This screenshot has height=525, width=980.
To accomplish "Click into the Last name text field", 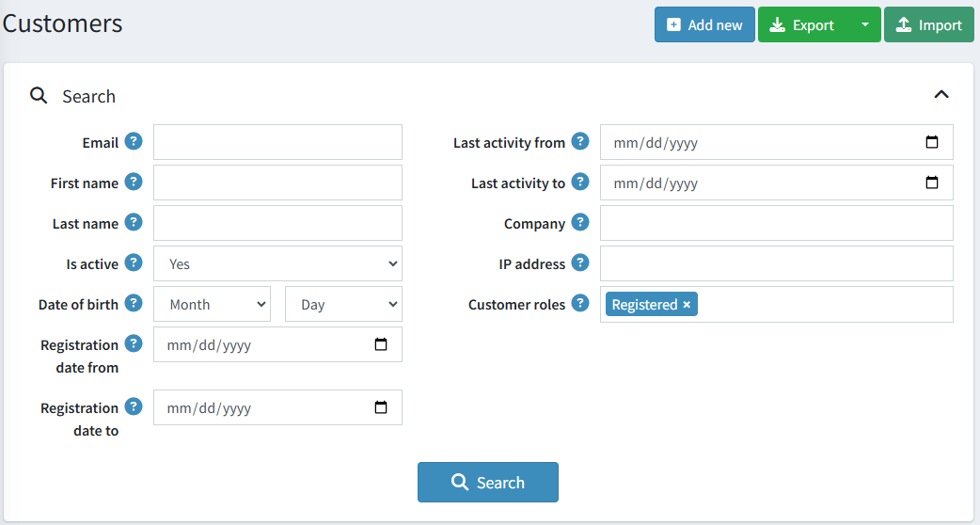I will click(x=277, y=223).
